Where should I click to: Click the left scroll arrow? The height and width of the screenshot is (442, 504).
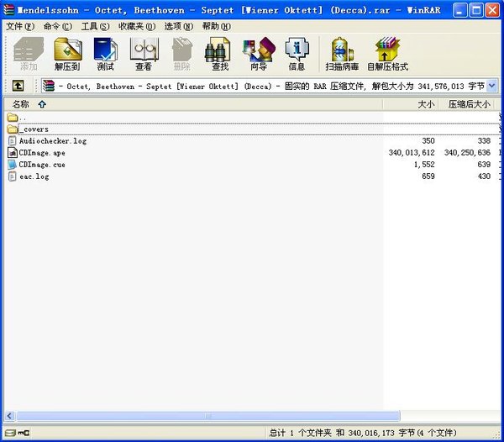point(9,416)
